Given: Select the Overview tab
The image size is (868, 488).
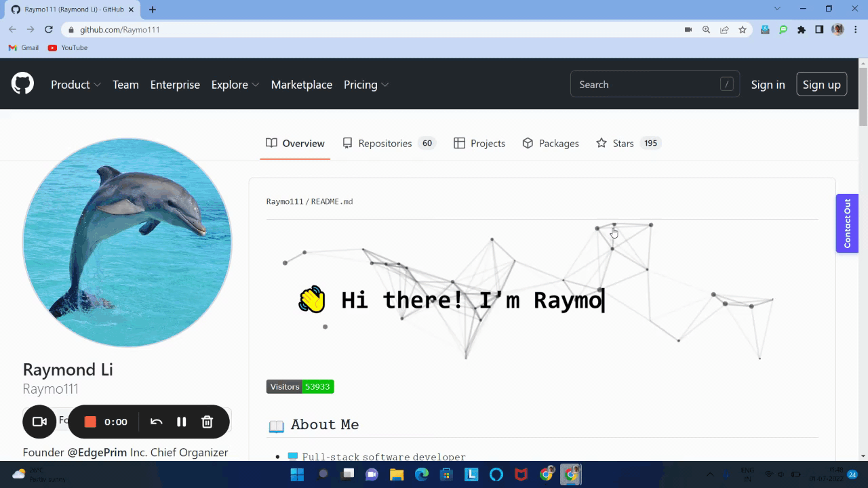Looking at the screenshot, I should 295,143.
